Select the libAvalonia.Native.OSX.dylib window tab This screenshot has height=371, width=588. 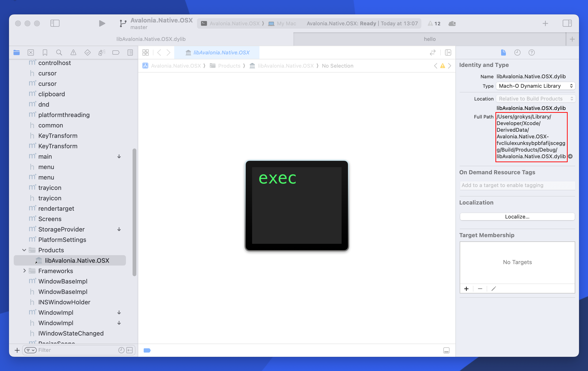(x=151, y=39)
